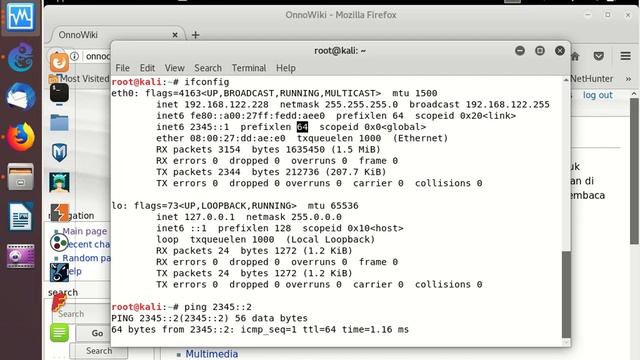Open the Multimedia link on the wiki page
This screenshot has width=640, height=360.
tap(211, 354)
